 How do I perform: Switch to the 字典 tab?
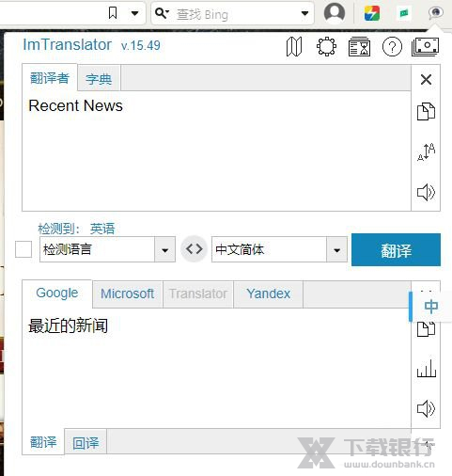99,79
